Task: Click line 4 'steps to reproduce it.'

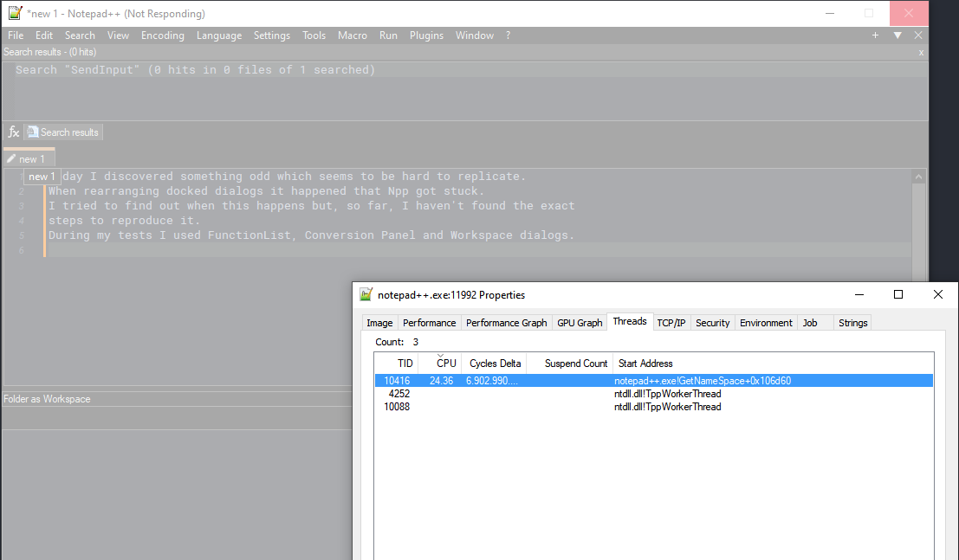Action: coord(124,220)
